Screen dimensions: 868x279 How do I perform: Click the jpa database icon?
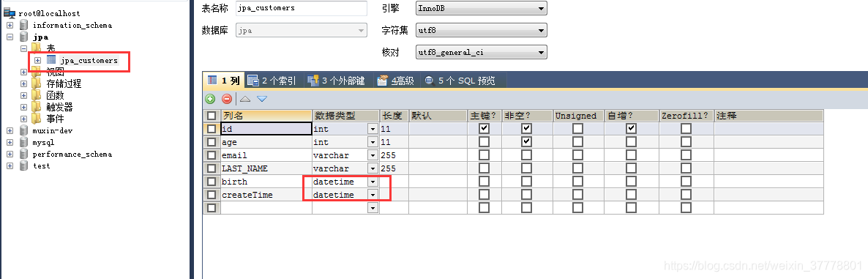point(24,37)
